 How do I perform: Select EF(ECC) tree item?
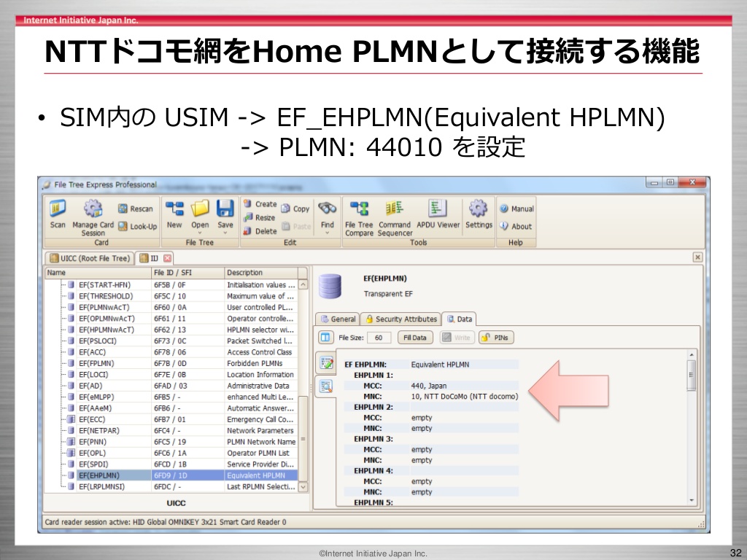click(92, 419)
